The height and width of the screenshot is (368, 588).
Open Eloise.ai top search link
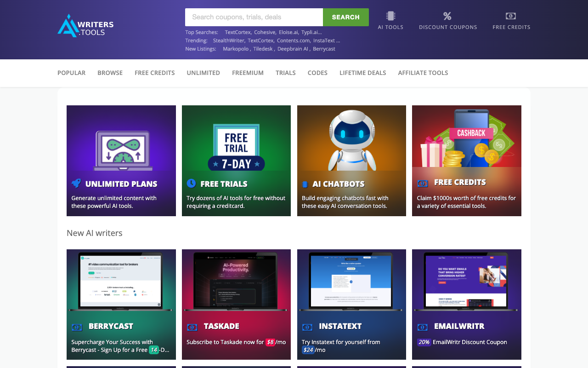click(x=288, y=32)
